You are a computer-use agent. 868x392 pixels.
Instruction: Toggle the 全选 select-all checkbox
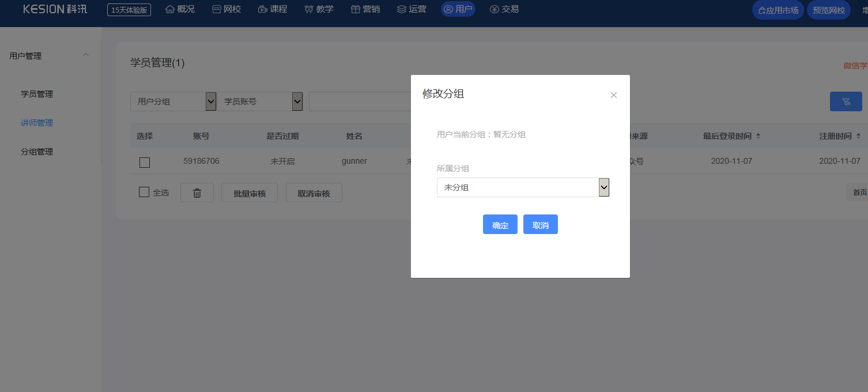pyautogui.click(x=144, y=193)
